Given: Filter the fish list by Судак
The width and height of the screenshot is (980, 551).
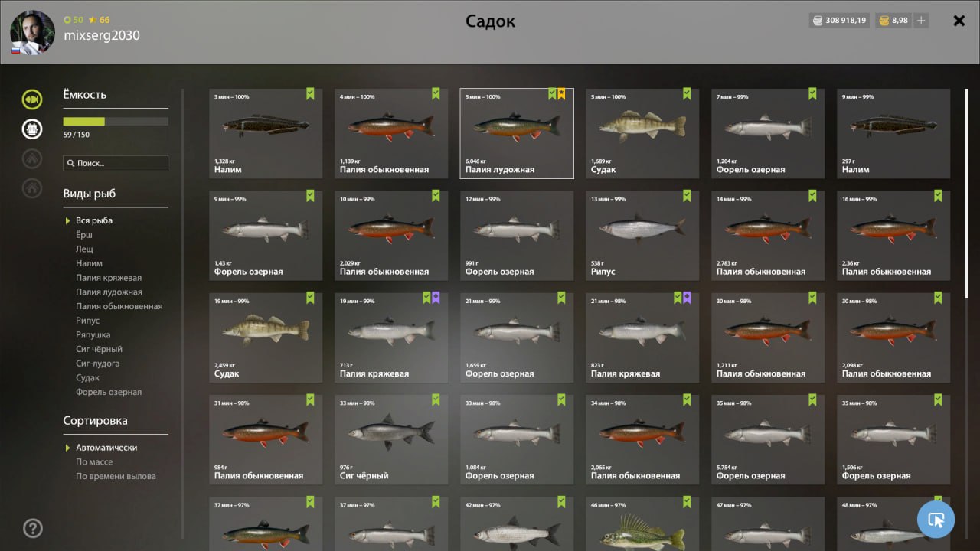Looking at the screenshot, I should (87, 377).
